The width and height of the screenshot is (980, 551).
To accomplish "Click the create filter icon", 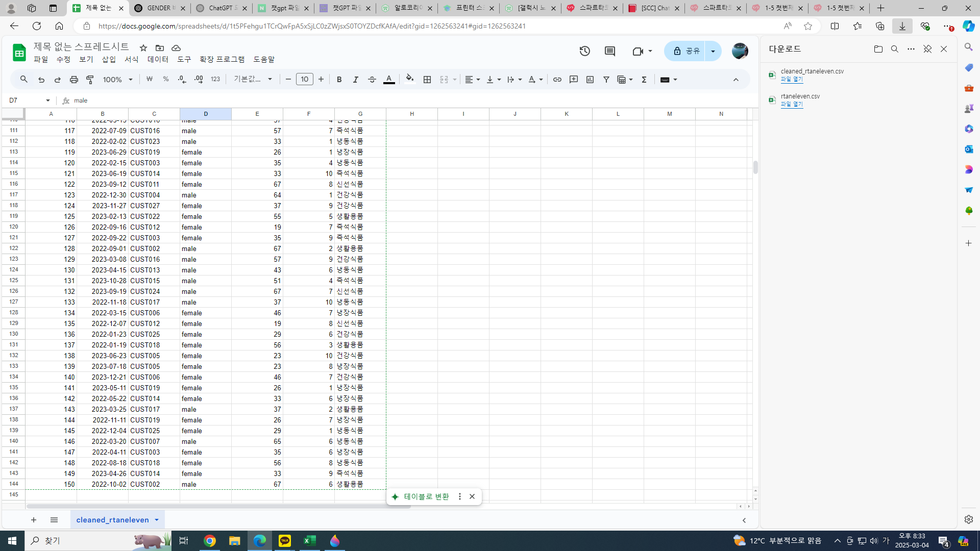I will click(606, 80).
